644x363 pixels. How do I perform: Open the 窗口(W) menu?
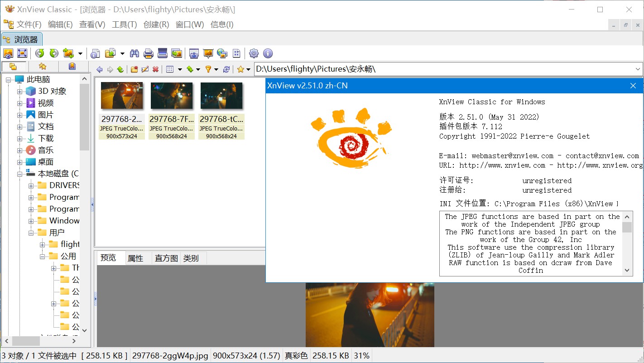point(190,24)
